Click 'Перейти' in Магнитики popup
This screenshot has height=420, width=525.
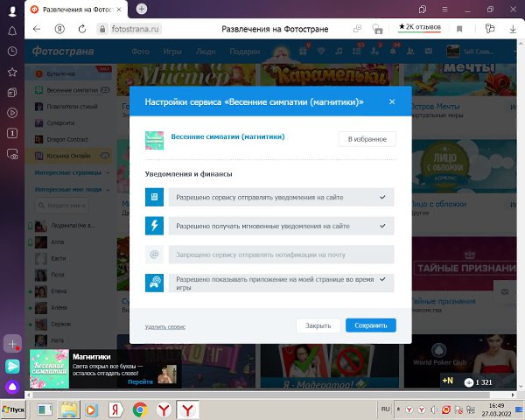[x=140, y=381]
